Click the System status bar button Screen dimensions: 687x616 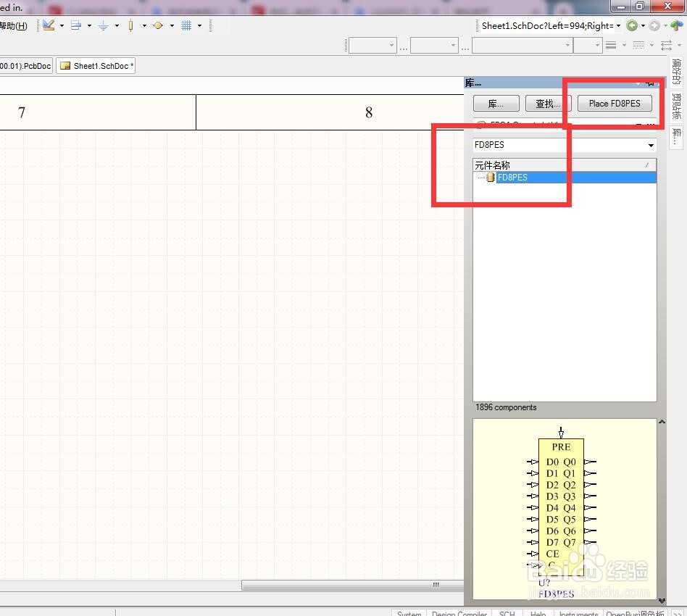[409, 613]
